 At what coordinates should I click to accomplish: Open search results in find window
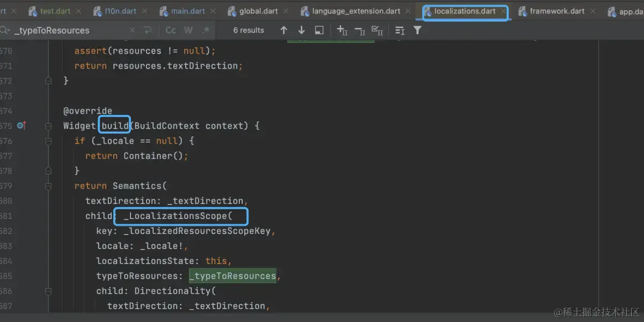click(319, 31)
